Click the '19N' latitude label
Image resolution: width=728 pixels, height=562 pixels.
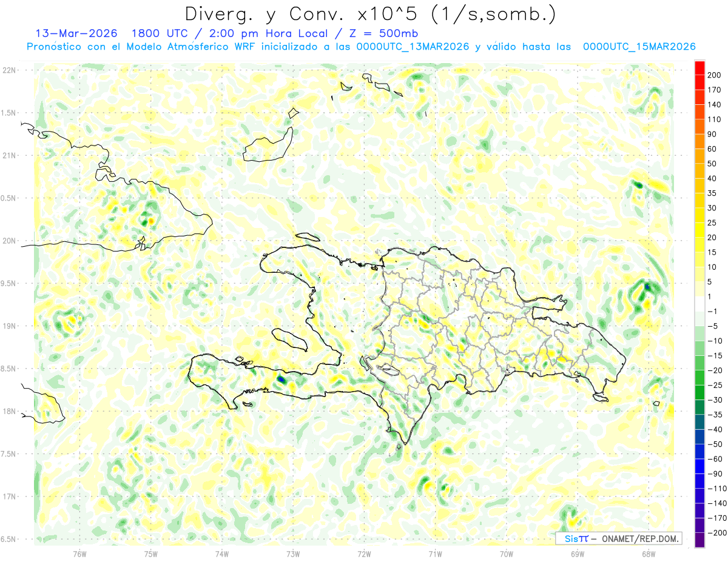tap(9, 326)
